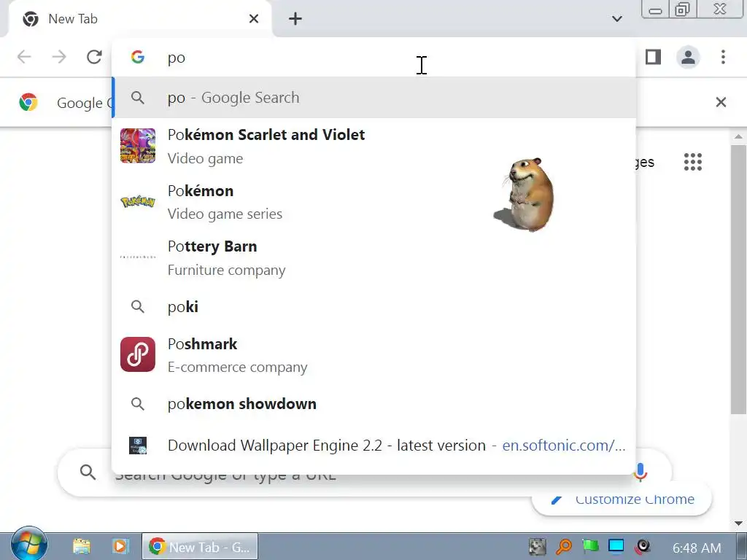Click the leftmost animal tray icon
The image size is (747, 560).
pos(538,547)
